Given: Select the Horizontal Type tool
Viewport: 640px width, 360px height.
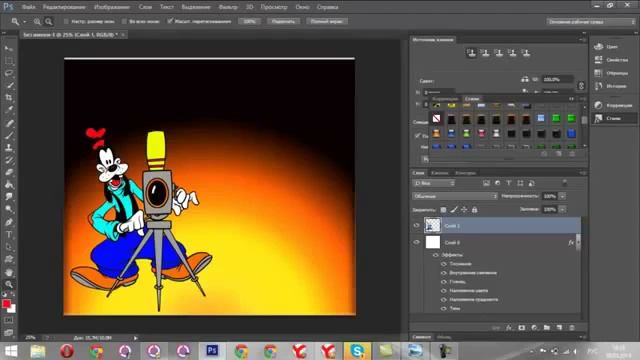Looking at the screenshot, I should [9, 235].
